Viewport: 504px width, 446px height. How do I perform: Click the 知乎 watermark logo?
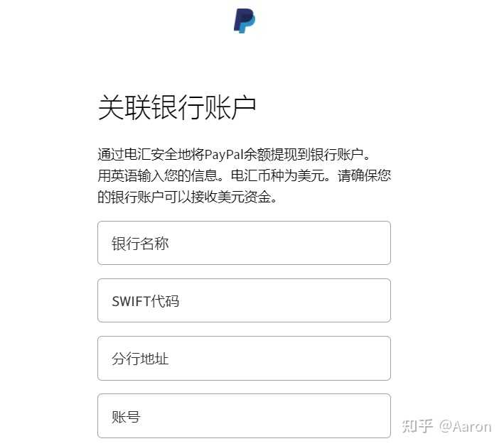417,426
